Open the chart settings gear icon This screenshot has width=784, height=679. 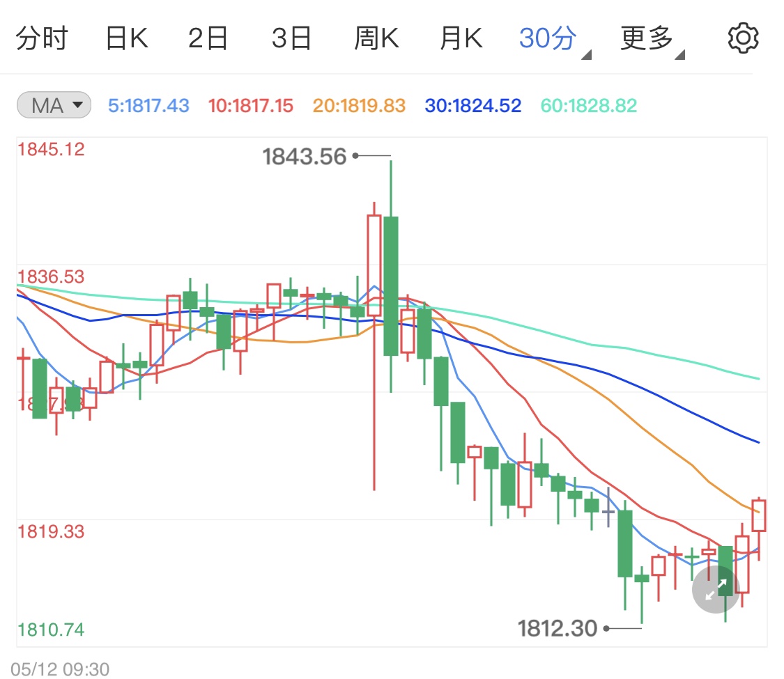743,38
